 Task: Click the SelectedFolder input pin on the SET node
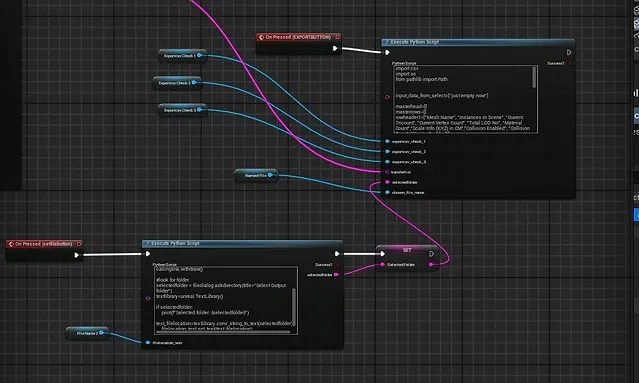pos(383,264)
